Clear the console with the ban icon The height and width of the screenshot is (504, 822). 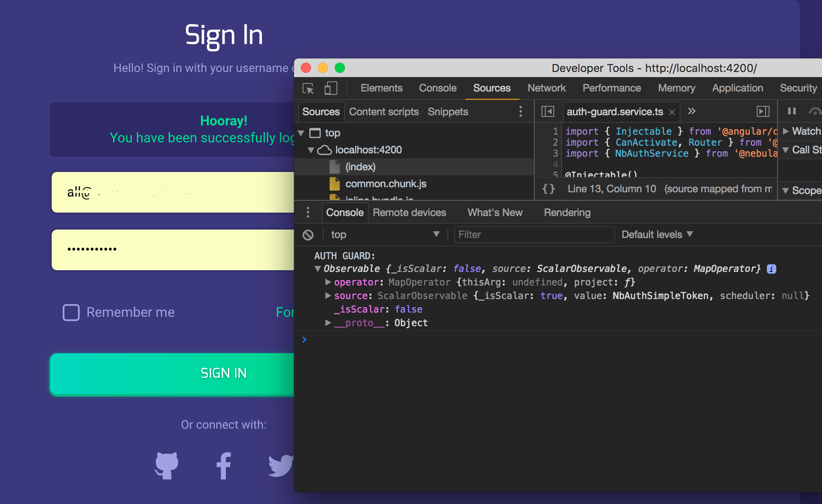tap(308, 235)
